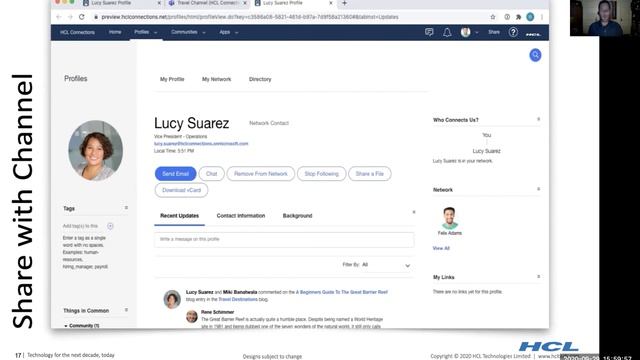640x360 pixels.
Task: Click Share a File button
Action: click(x=369, y=174)
